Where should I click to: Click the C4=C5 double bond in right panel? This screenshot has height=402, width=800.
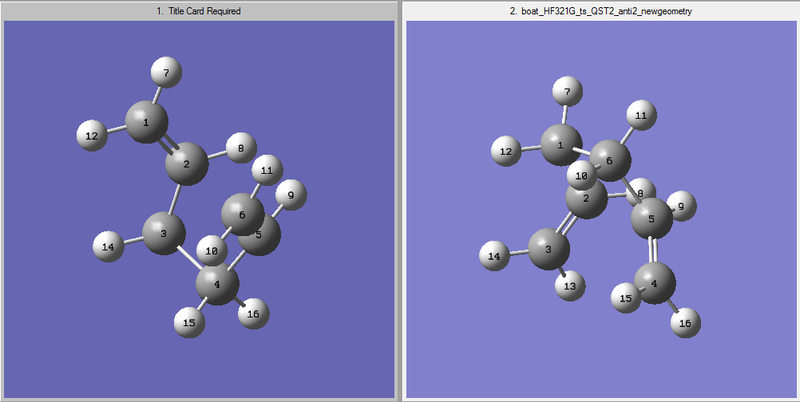coord(653,250)
